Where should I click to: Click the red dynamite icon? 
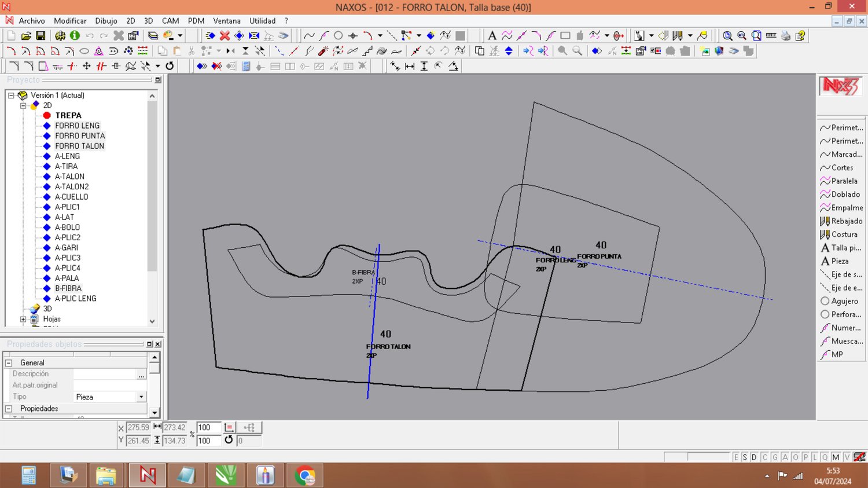[x=323, y=51]
